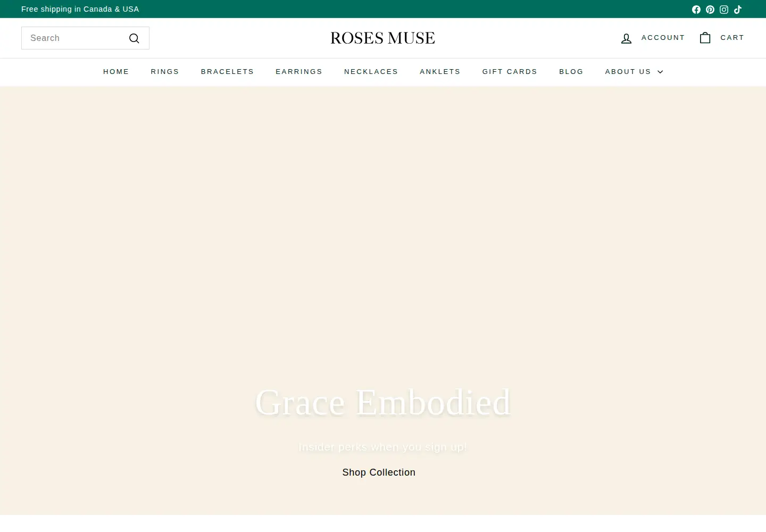Open the Earrings menu item

pyautogui.click(x=299, y=72)
